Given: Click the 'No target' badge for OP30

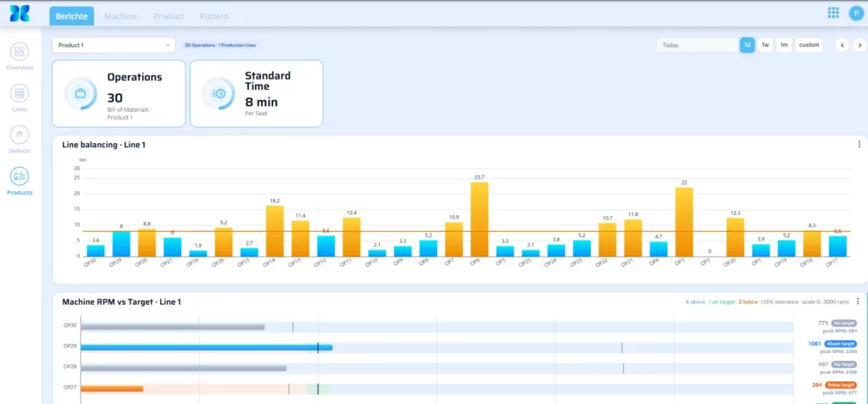Looking at the screenshot, I should [843, 324].
